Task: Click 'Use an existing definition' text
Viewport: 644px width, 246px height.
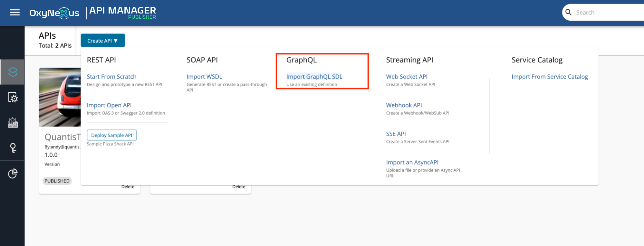Action: 312,85
